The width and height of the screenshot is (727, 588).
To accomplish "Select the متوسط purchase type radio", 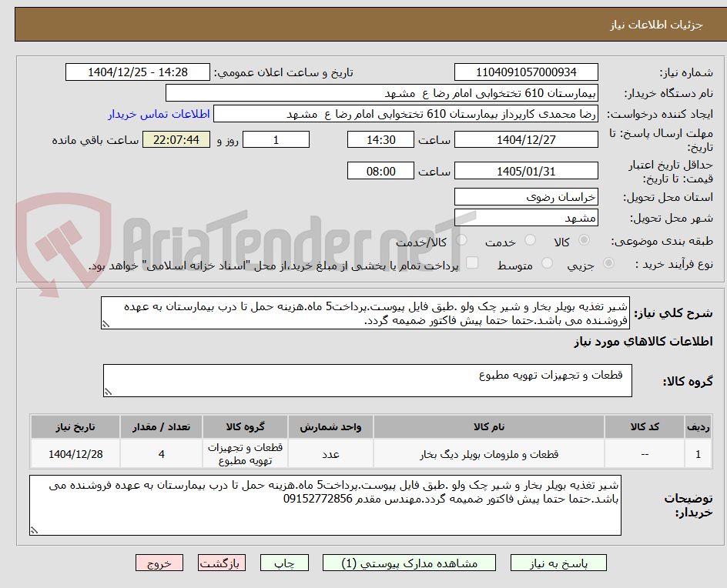I will click(547, 263).
